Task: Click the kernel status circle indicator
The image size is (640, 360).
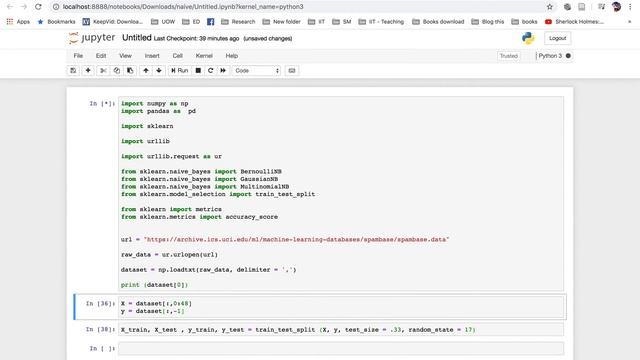Action: coord(568,56)
